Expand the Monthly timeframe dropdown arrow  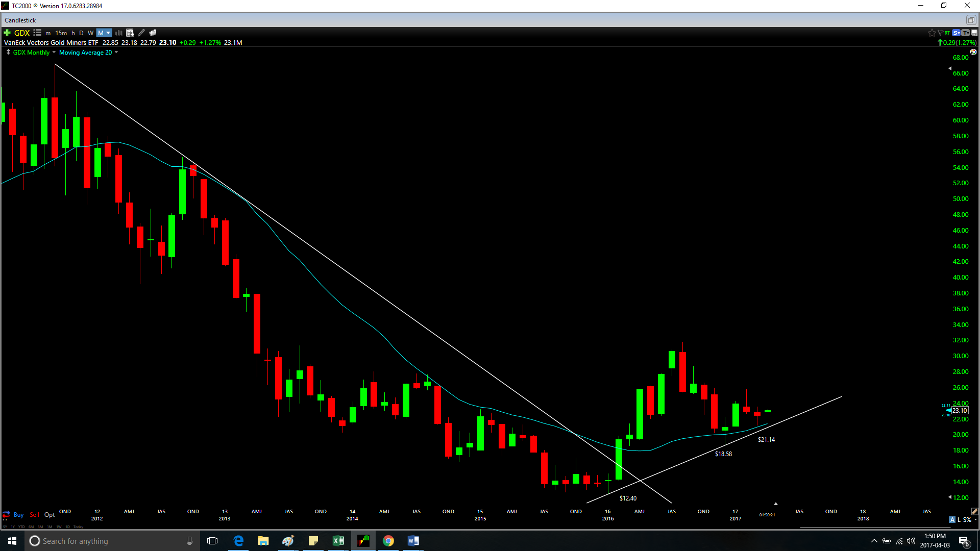(x=108, y=33)
